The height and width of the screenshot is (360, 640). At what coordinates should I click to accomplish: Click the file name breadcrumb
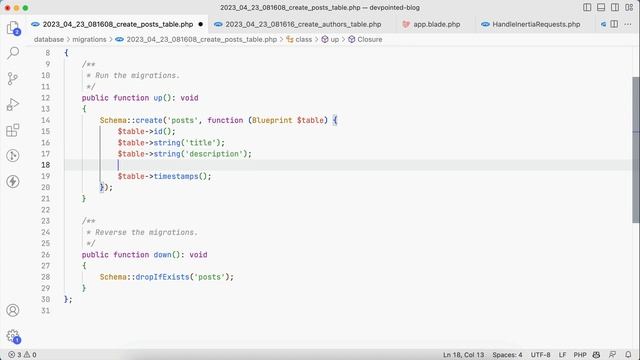pyautogui.click(x=201, y=39)
